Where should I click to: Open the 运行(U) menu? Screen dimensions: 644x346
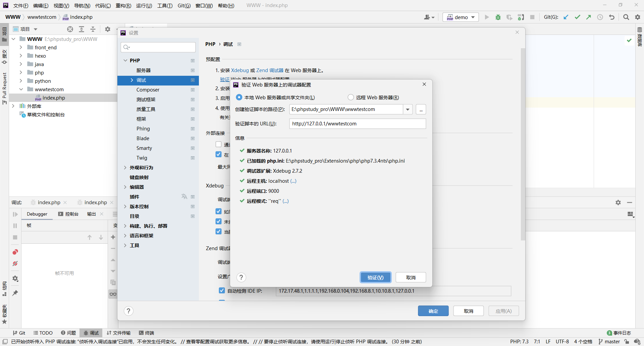tap(144, 5)
